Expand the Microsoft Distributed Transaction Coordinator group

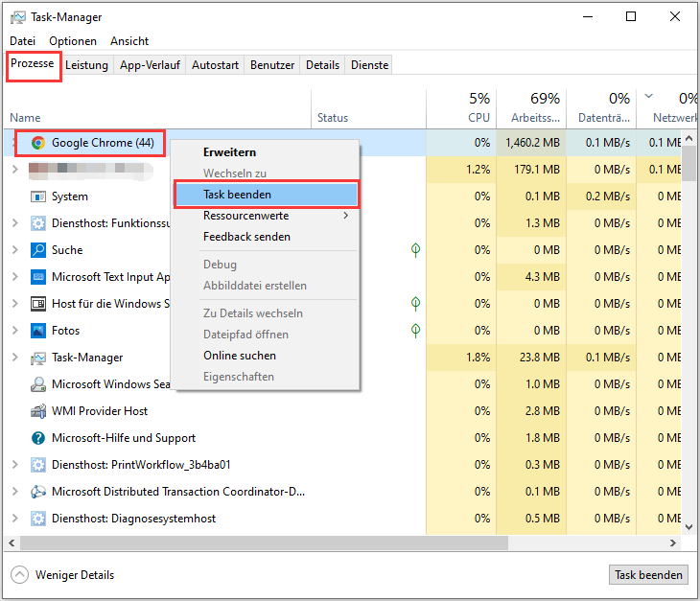15,492
